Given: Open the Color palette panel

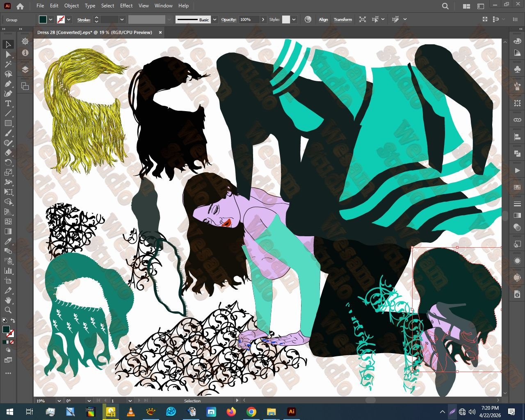Looking at the screenshot, I should [x=517, y=41].
